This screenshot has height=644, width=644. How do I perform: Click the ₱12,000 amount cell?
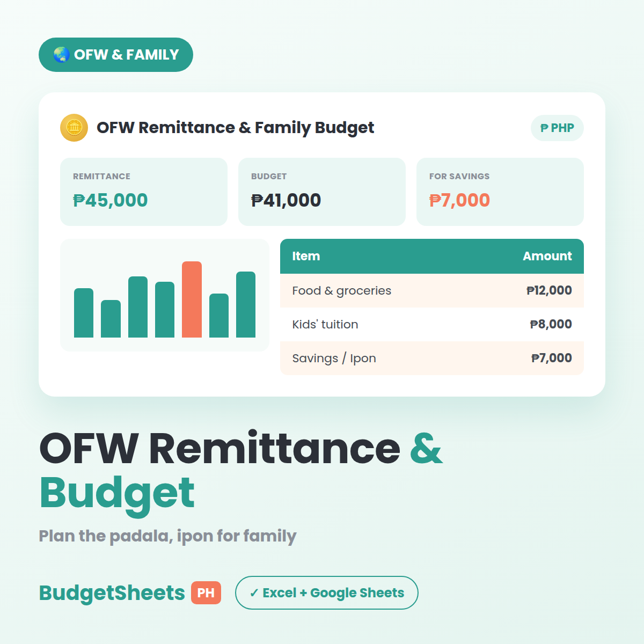549,290
